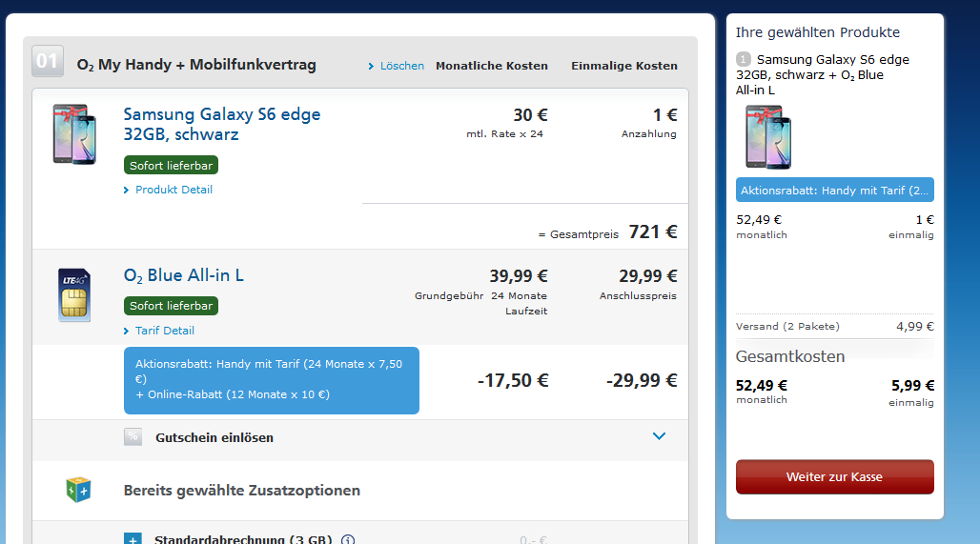The height and width of the screenshot is (544, 980).
Task: Expand the Gutschein einlösen chevron
Action: (659, 436)
